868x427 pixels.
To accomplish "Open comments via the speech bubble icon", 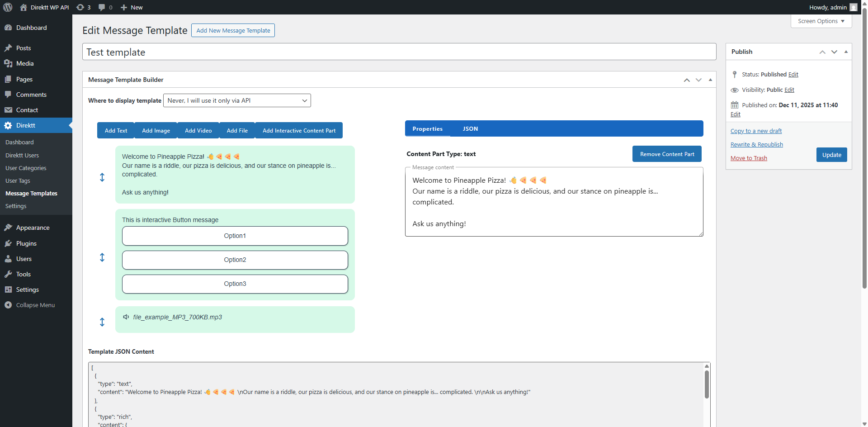I will (101, 7).
